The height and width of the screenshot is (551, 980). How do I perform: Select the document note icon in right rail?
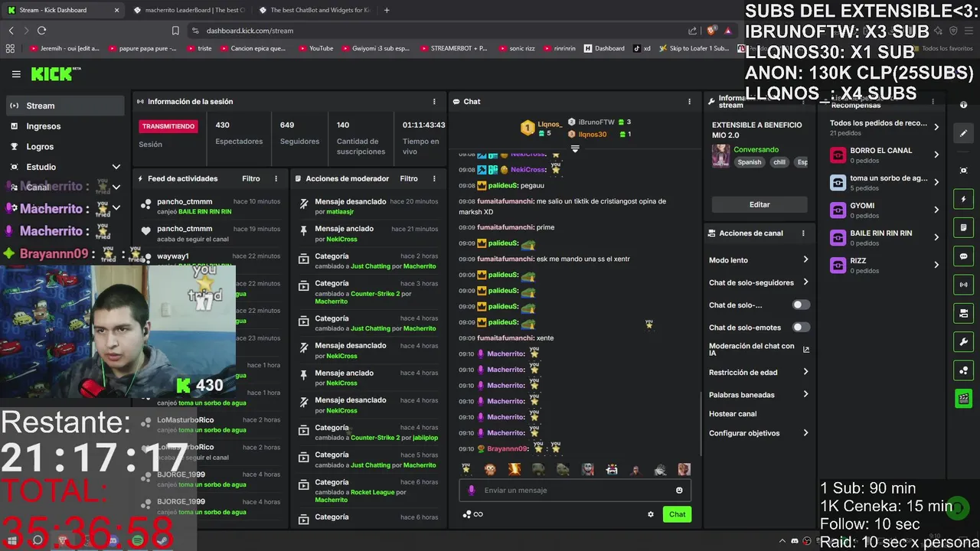pos(964,228)
